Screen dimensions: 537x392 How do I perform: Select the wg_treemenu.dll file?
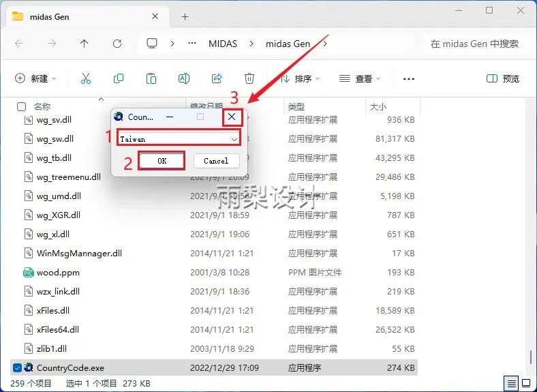(x=69, y=177)
